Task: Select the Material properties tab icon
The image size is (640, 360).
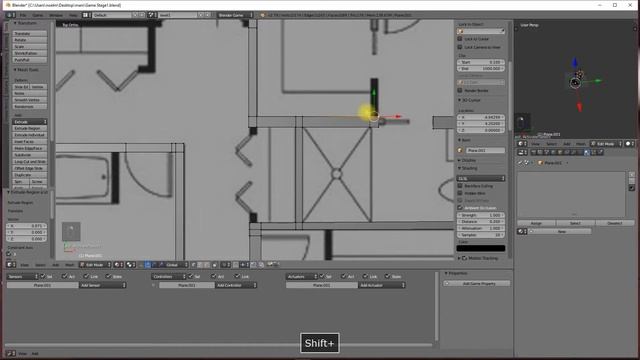Action: [587, 152]
